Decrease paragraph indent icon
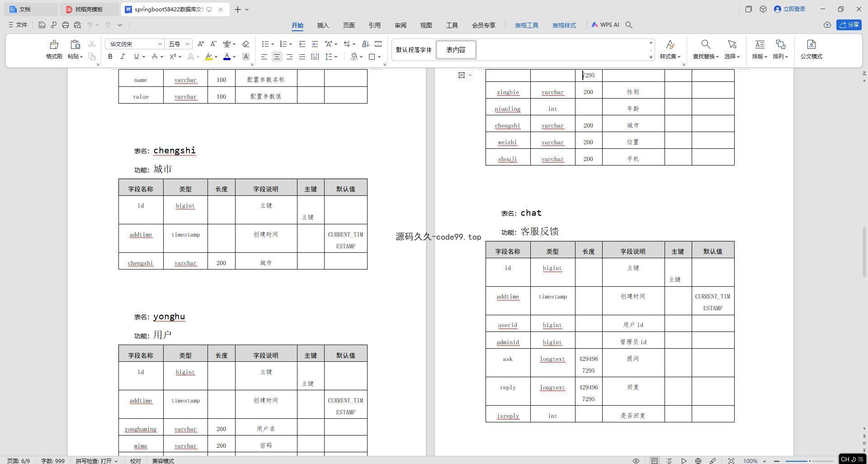Image resolution: width=868 pixels, height=464 pixels. (x=302, y=44)
